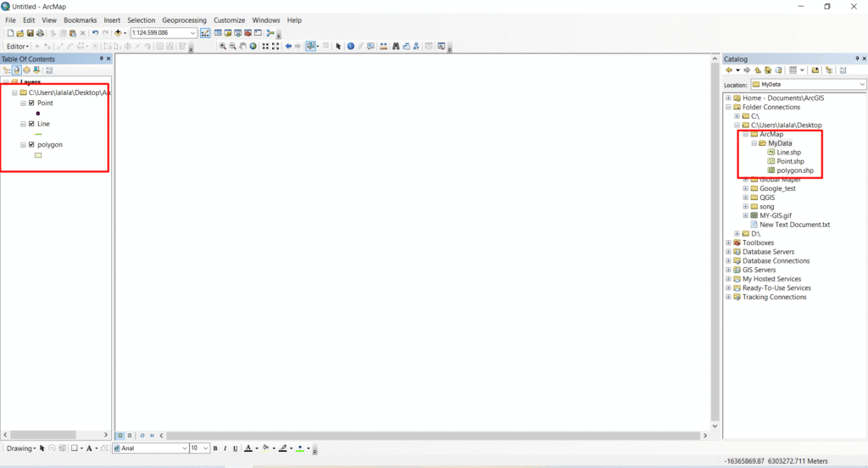The image size is (868, 468).
Task: Select the Pan hand tool
Action: pyautogui.click(x=242, y=47)
